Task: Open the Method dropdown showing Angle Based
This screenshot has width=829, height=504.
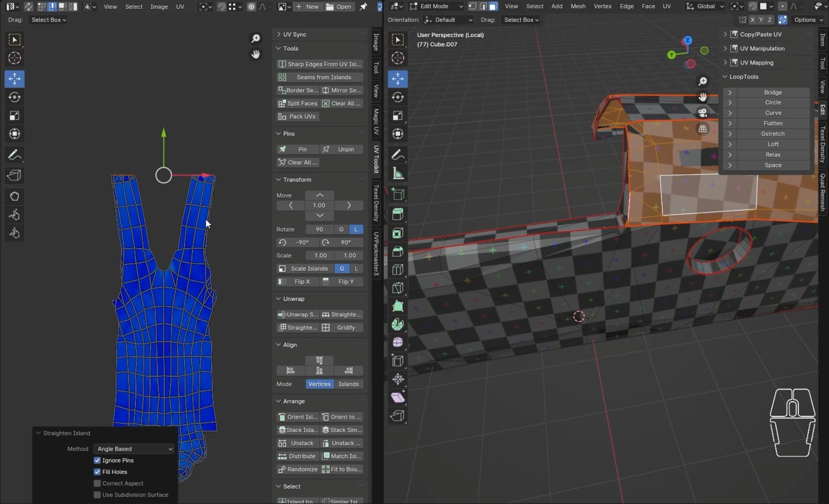Action: [134, 449]
